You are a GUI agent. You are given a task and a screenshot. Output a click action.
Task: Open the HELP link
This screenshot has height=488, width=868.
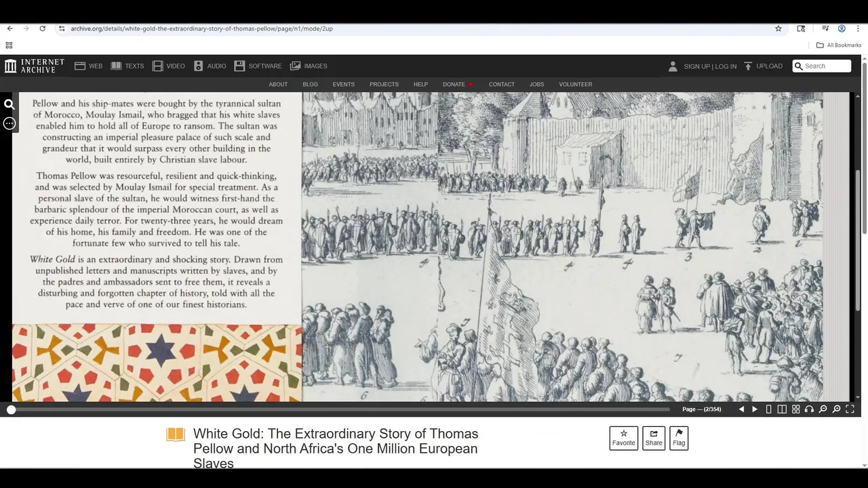pyautogui.click(x=420, y=84)
